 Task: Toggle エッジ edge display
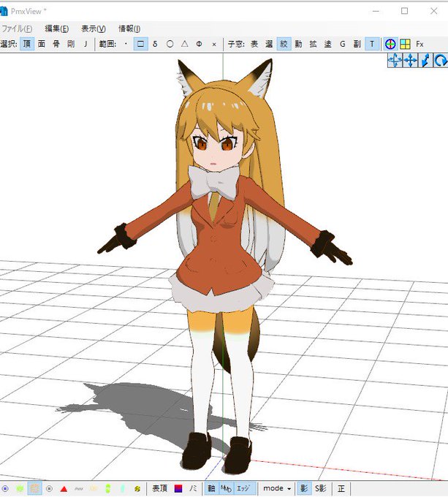point(244,489)
